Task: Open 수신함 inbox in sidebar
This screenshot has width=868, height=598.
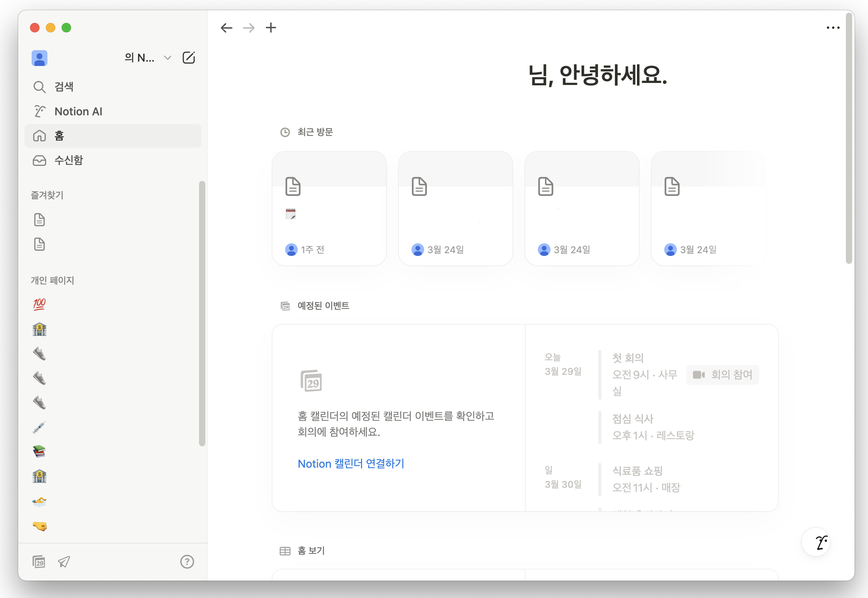Action: [69, 160]
